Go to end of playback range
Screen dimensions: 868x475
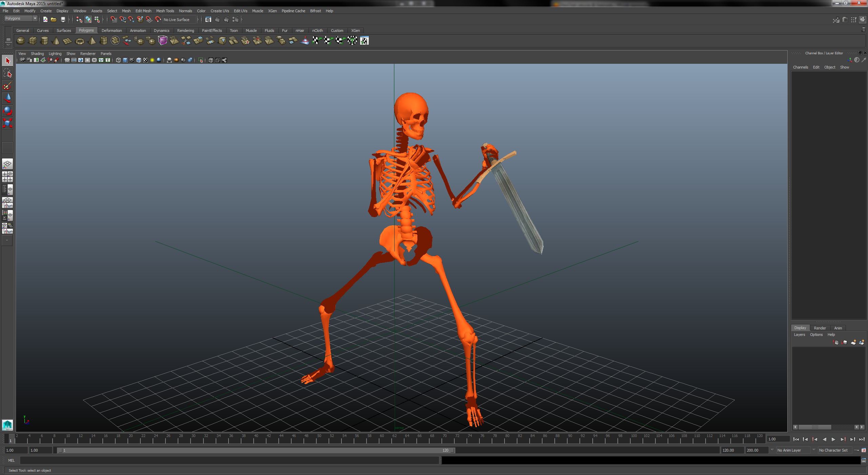[x=862, y=439]
